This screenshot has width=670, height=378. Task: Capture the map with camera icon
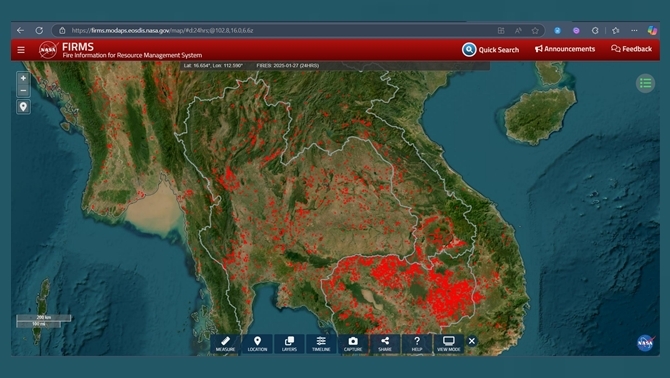pyautogui.click(x=353, y=343)
